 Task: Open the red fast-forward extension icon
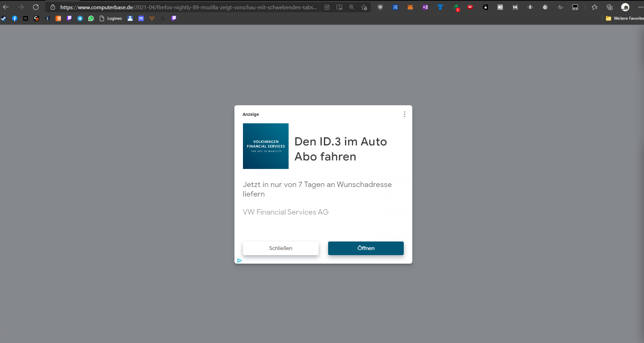[x=470, y=7]
